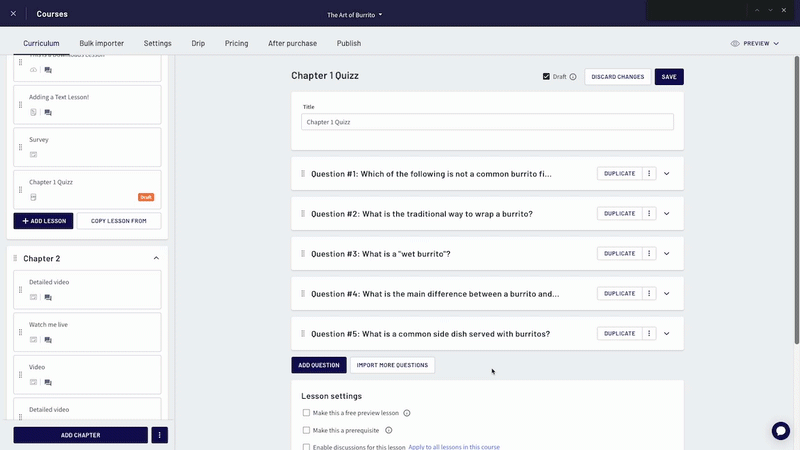Click the drag handle of Question #2

tap(303, 213)
